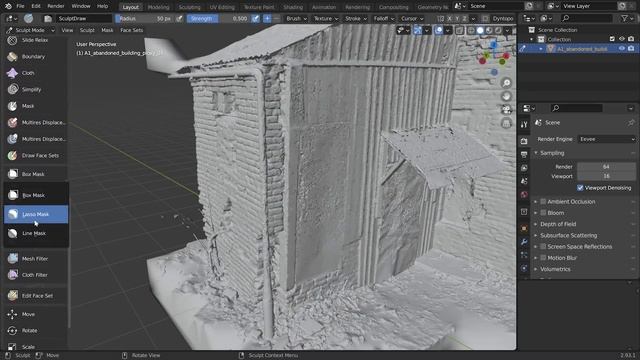
Task: Hide the A1_abandoned_build object eye icon
Action: click(x=622, y=49)
